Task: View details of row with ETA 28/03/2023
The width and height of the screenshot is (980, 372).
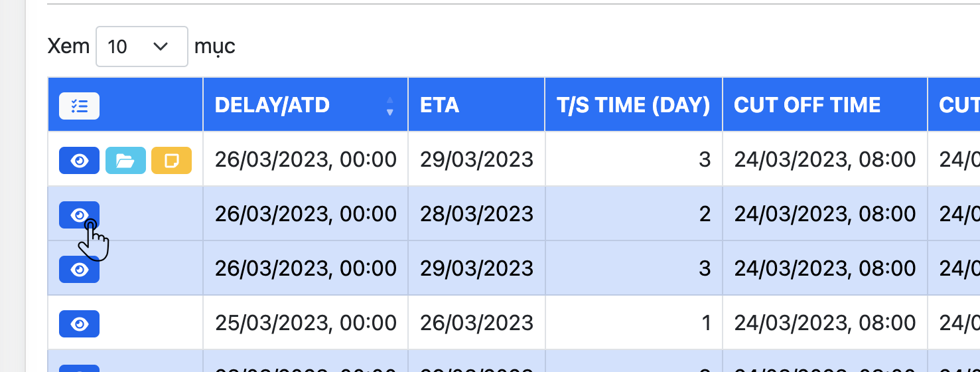Action: 79,215
